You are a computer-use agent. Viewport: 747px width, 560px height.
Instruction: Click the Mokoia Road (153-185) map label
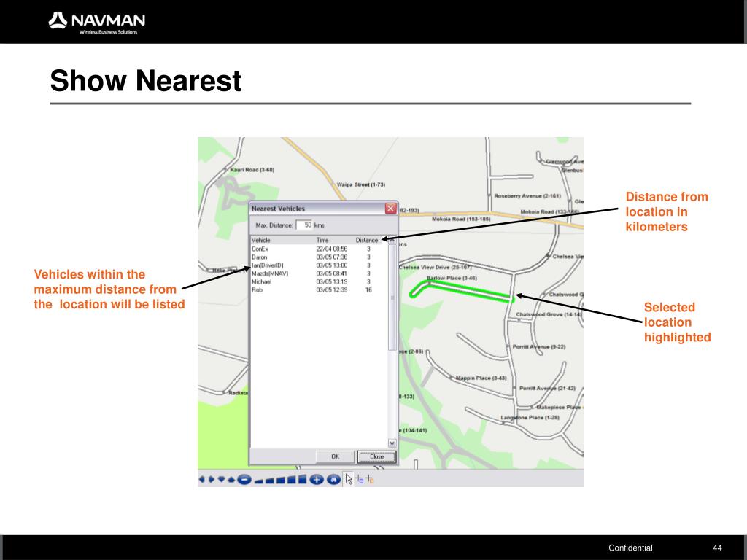(x=461, y=219)
